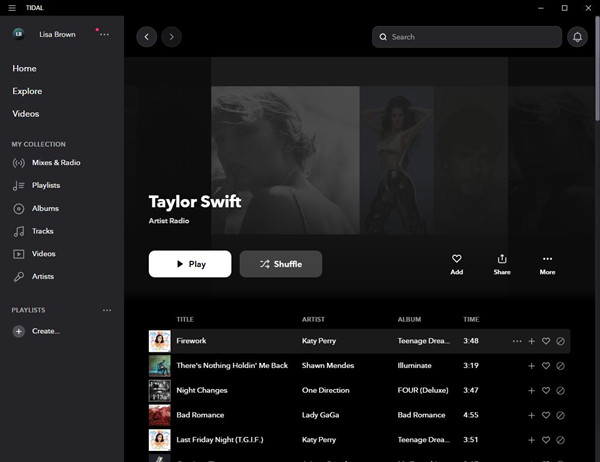Click the Artists microphone icon
600x462 pixels.
pos(18,277)
